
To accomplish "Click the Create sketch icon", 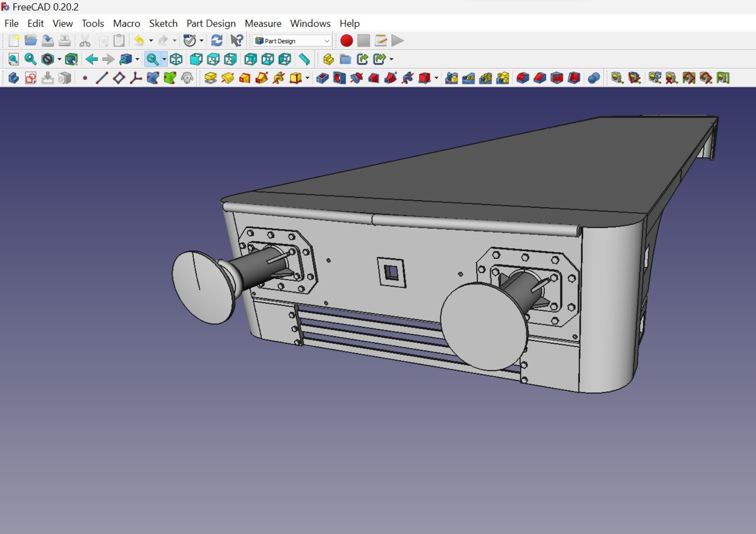I will click(x=31, y=78).
